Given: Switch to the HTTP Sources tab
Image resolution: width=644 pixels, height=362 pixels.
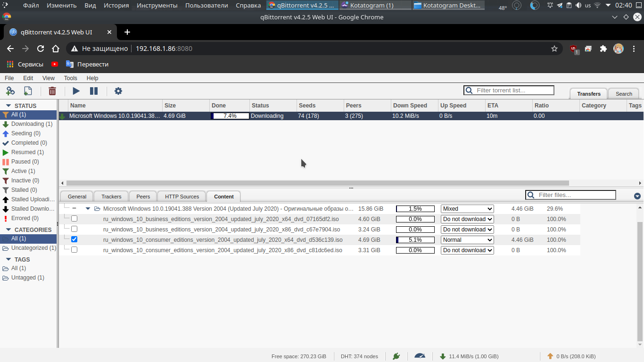Looking at the screenshot, I should pyautogui.click(x=182, y=197).
